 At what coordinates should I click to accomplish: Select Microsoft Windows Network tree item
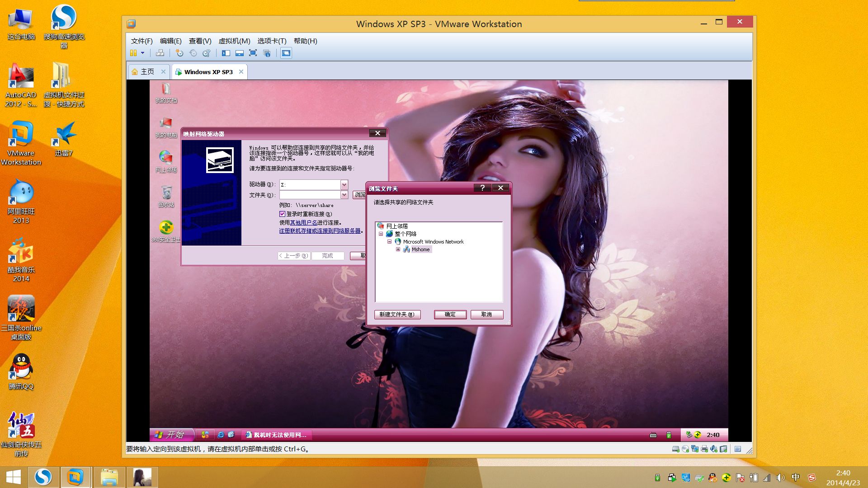pyautogui.click(x=433, y=242)
